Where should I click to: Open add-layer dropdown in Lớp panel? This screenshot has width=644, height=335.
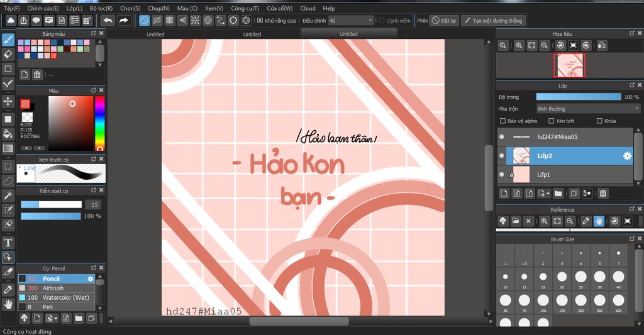(x=544, y=194)
